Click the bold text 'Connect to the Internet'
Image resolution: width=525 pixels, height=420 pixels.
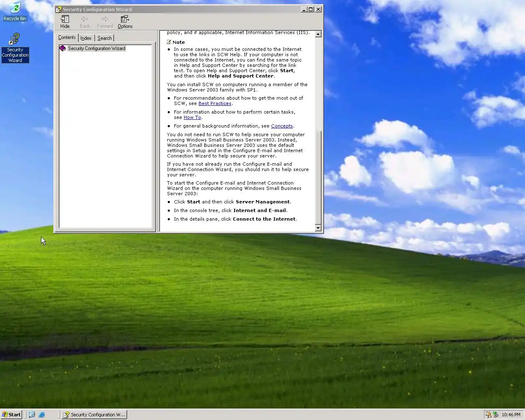(x=264, y=219)
